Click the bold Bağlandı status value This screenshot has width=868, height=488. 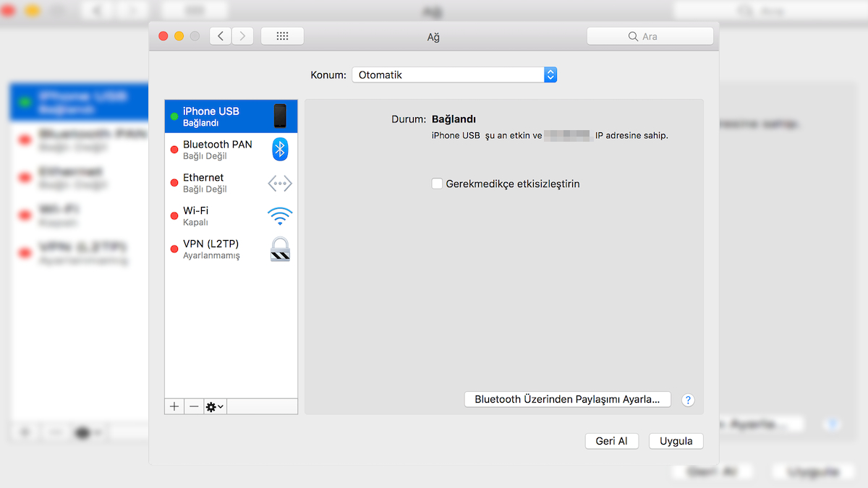(454, 119)
